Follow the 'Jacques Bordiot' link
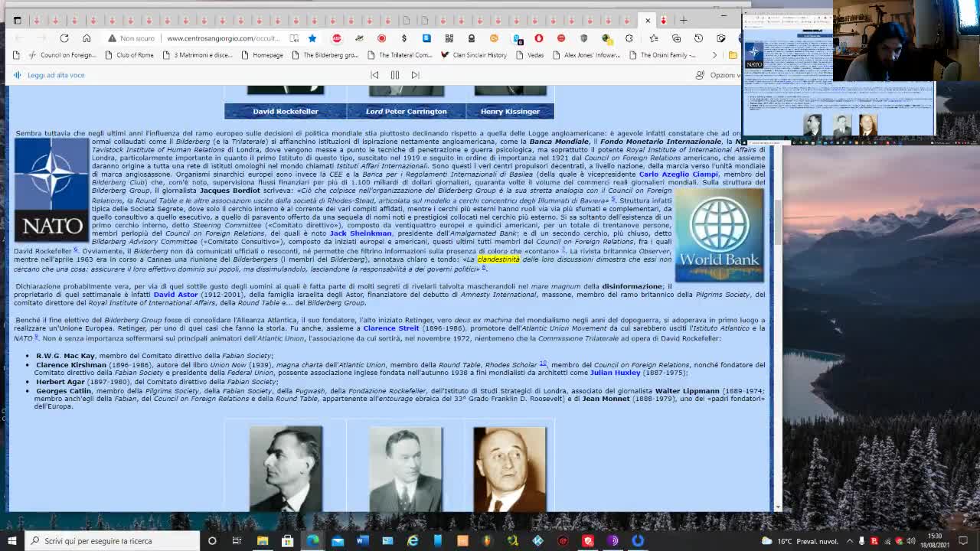 point(230,191)
